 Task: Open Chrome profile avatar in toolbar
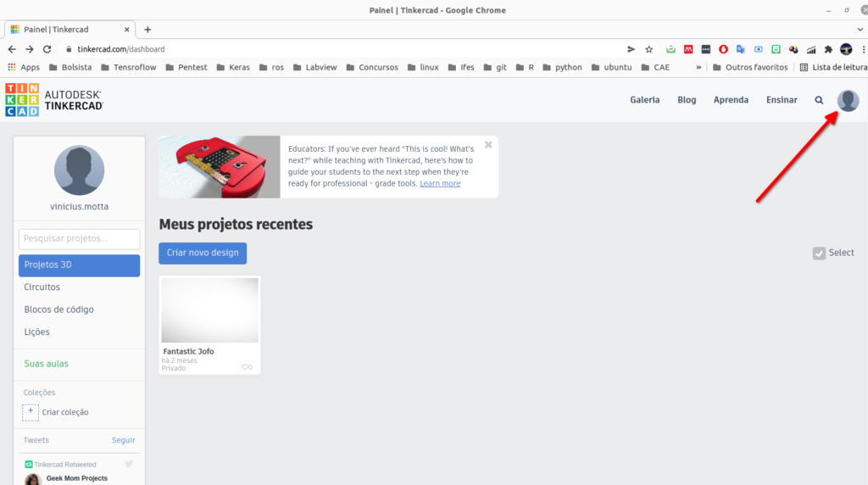(846, 49)
